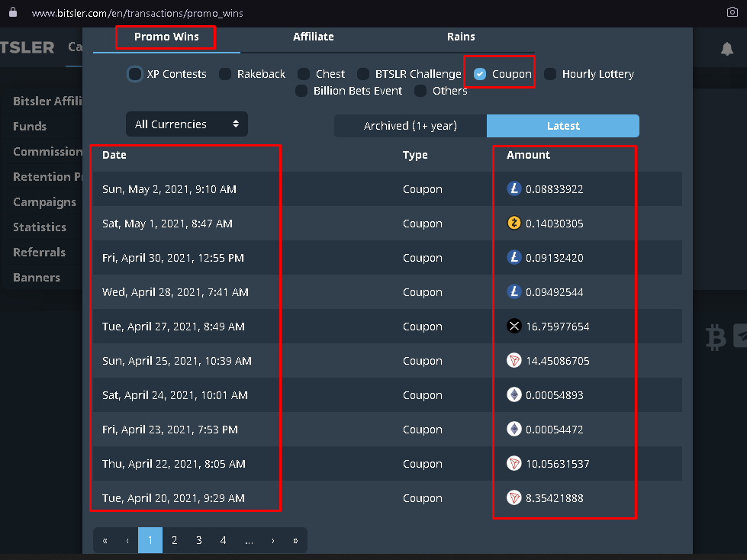Click the date Tue, April 27, 2021, 8:49 AM
Viewport: 747px width, 560px height.
(x=173, y=327)
